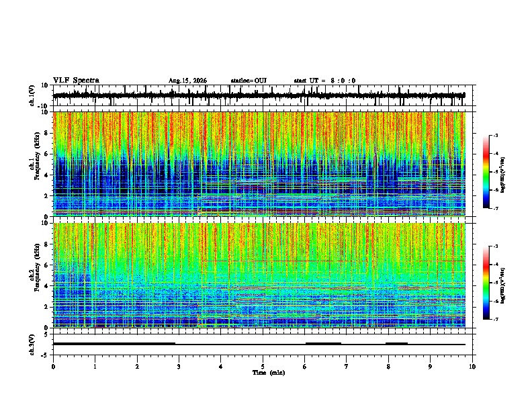The height and width of the screenshot is (411, 532).
Task: Click the "-3" label on ch.1 colorbar
Action: (x=495, y=135)
